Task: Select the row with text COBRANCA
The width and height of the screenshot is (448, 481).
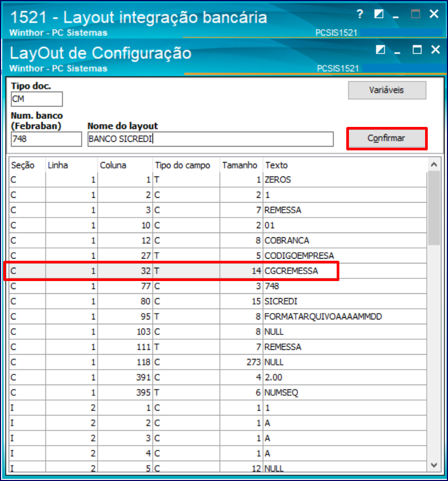Action: click(218, 240)
